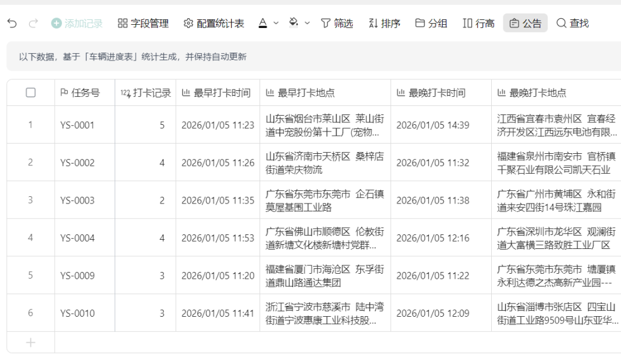Open the 排序 sort tool
The image size is (621, 364).
click(384, 24)
